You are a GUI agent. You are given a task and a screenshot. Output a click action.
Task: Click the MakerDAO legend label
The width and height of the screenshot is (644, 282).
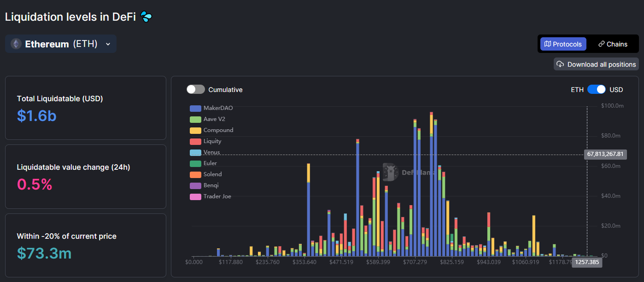click(x=218, y=108)
